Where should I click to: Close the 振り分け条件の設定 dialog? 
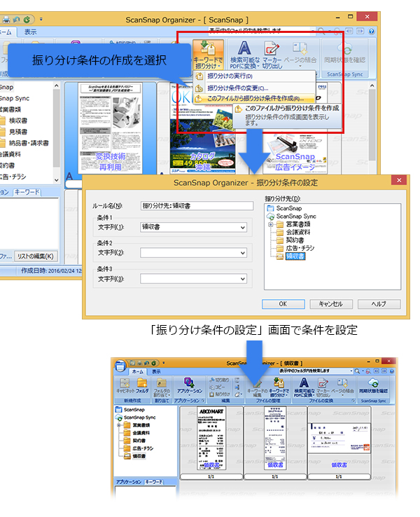[399, 180]
